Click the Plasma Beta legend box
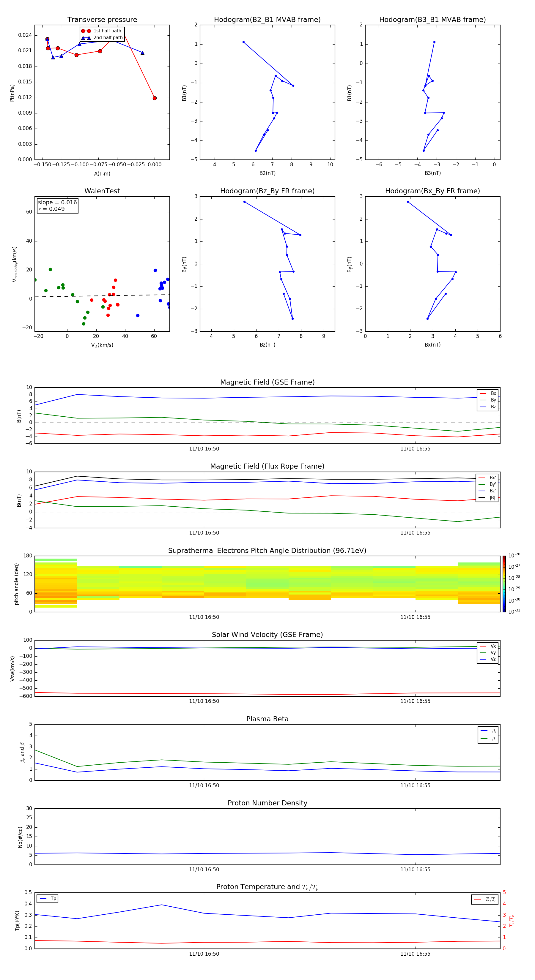535x980 pixels. point(488,735)
